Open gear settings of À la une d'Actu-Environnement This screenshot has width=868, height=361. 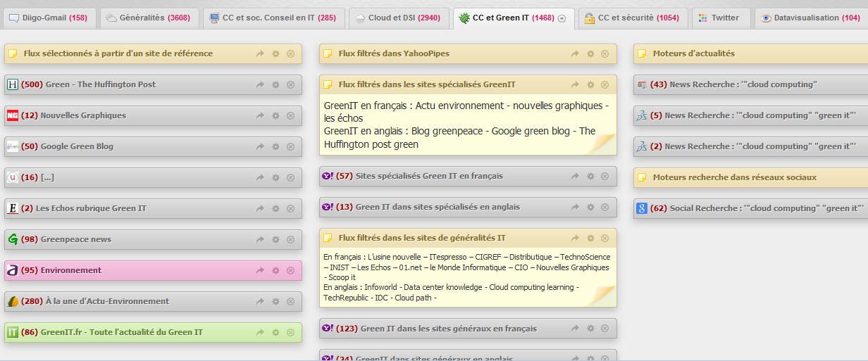[275, 301]
